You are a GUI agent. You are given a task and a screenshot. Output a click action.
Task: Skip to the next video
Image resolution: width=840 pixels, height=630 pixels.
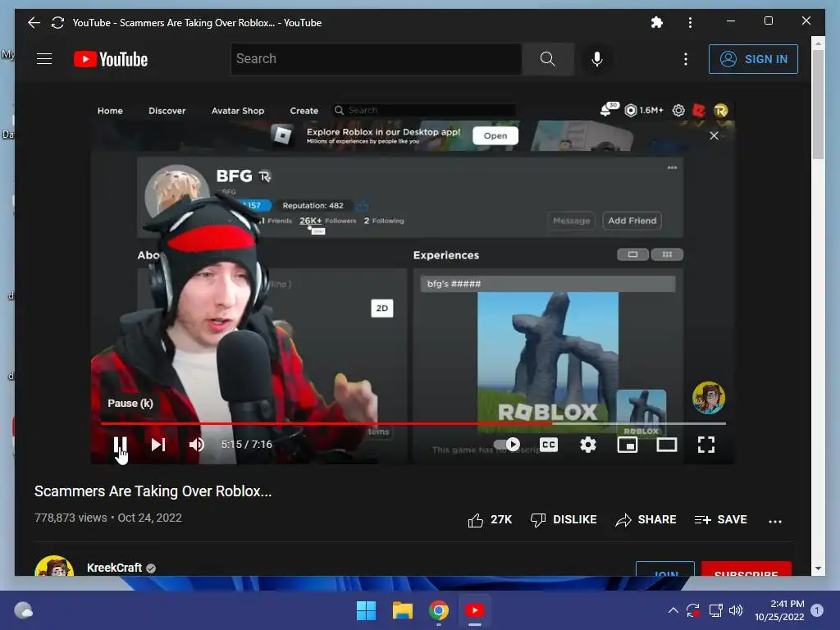coord(158,445)
